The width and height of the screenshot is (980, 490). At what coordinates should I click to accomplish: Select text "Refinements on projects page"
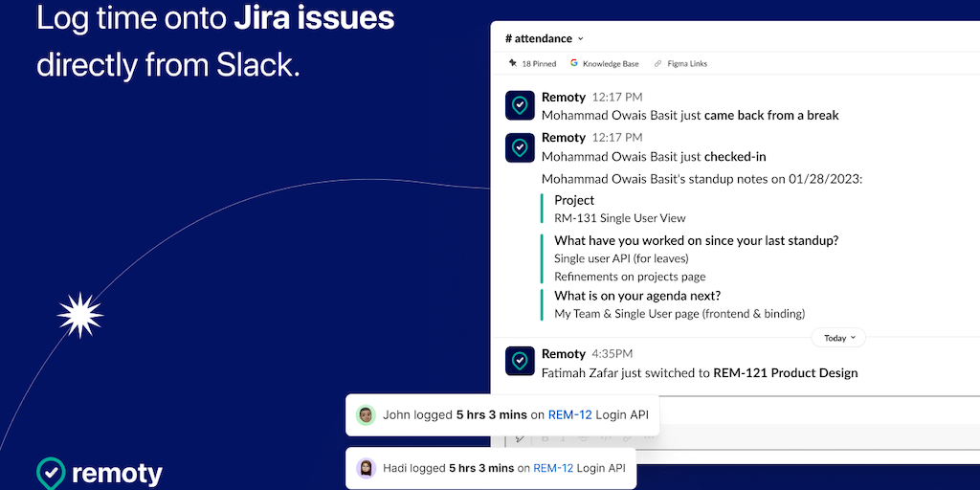tap(630, 277)
